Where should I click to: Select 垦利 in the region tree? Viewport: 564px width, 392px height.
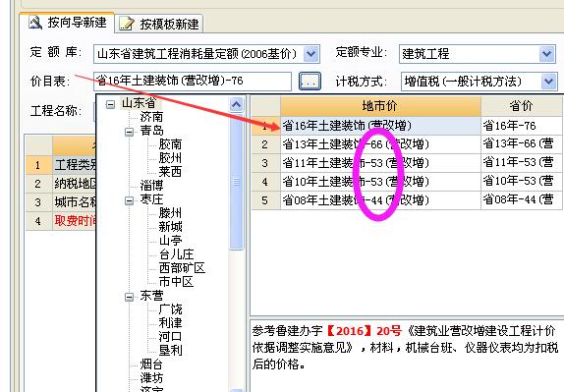[170, 351]
